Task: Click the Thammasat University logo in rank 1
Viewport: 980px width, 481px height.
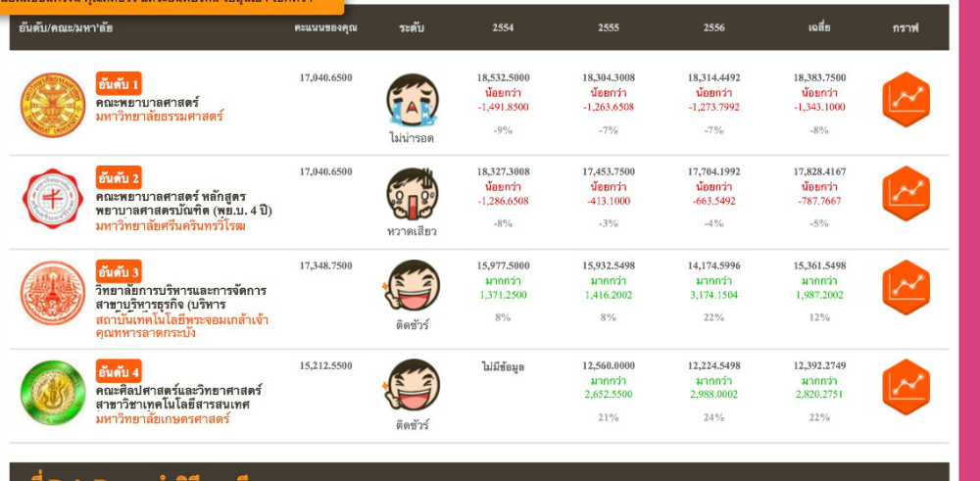Action: [54, 104]
